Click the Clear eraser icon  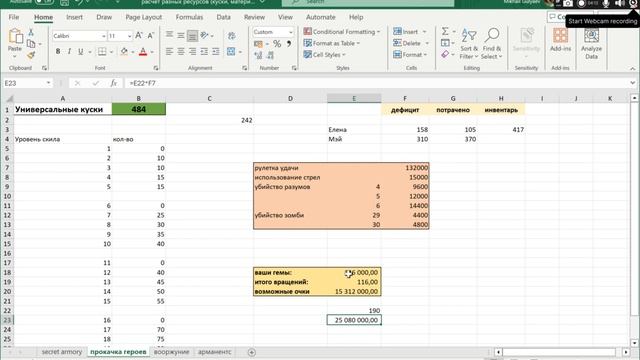445,54
